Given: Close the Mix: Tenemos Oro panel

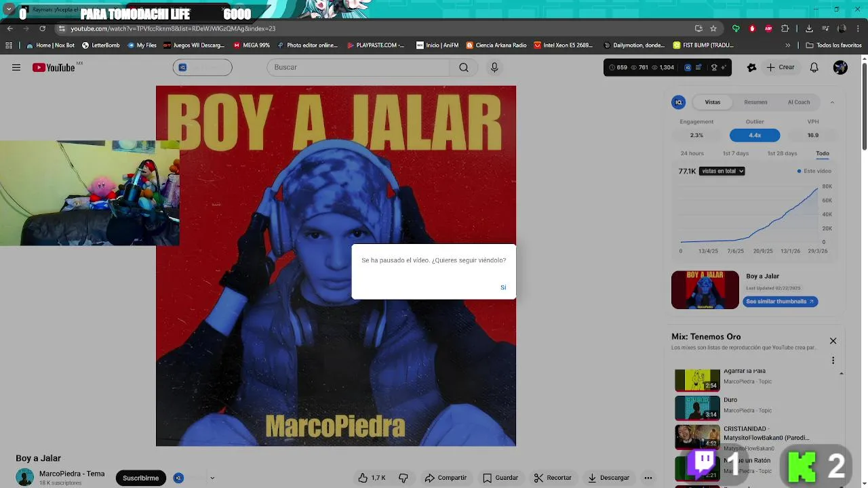Looking at the screenshot, I should (x=833, y=341).
